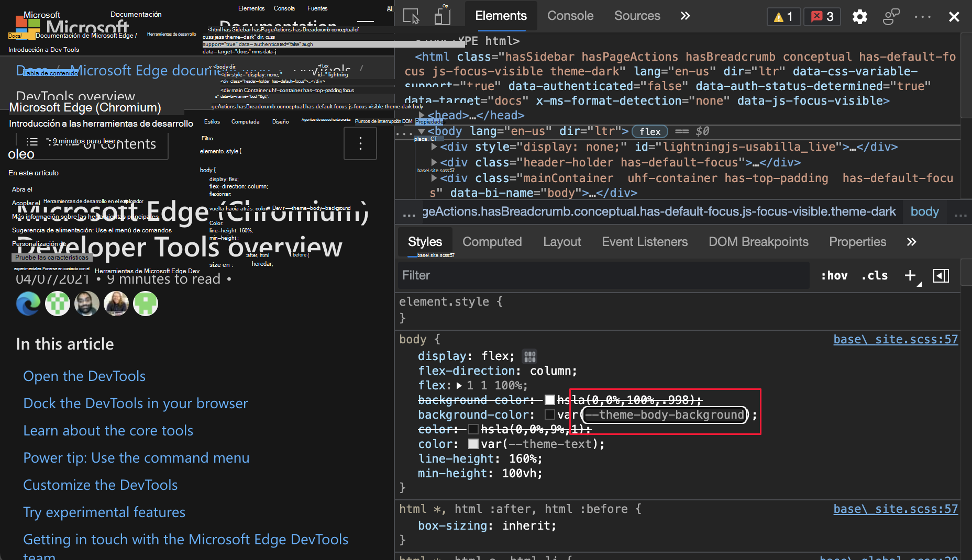Viewport: 972px width, 560px height.
Task: Open the customize DevTools menu
Action: click(922, 16)
